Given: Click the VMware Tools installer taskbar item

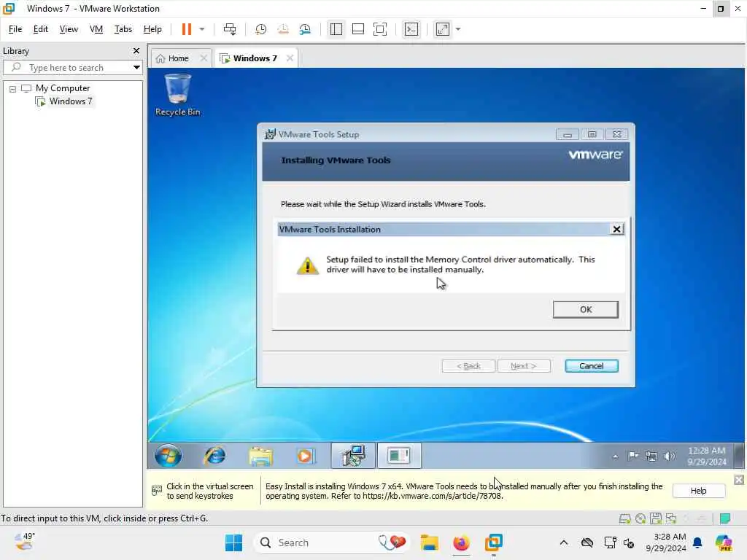Looking at the screenshot, I should (x=353, y=456).
